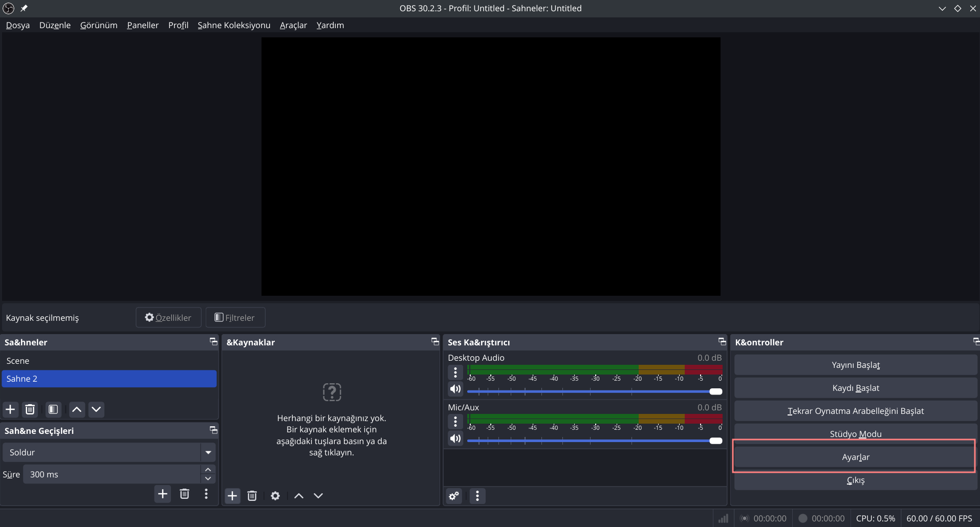Open the Profil menu

click(178, 25)
